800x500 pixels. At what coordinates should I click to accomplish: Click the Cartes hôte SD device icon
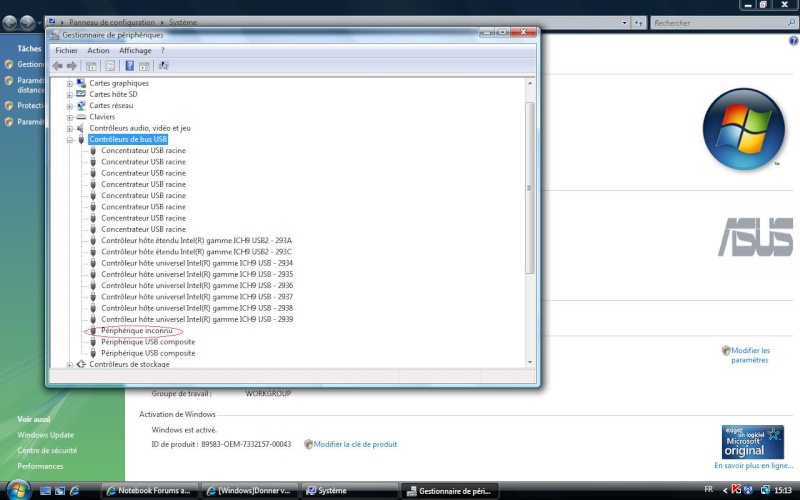pyautogui.click(x=81, y=94)
